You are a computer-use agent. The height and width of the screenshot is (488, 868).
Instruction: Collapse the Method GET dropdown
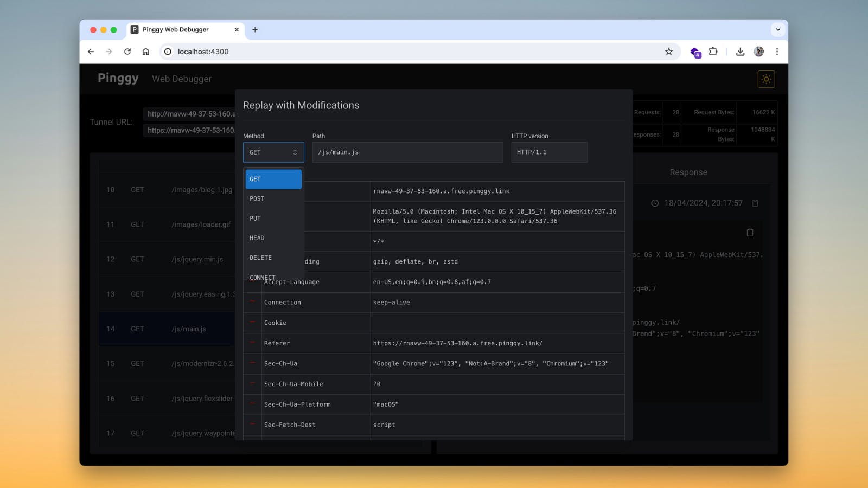click(273, 152)
